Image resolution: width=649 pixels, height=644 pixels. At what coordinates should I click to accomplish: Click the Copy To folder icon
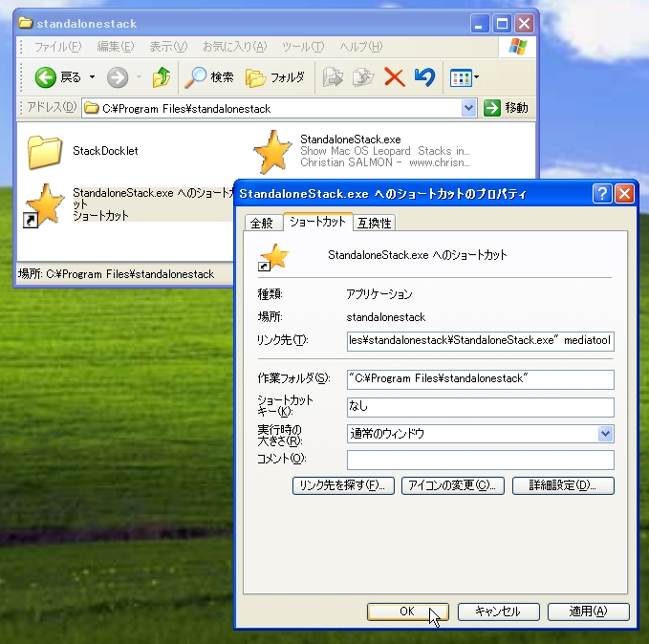(363, 77)
